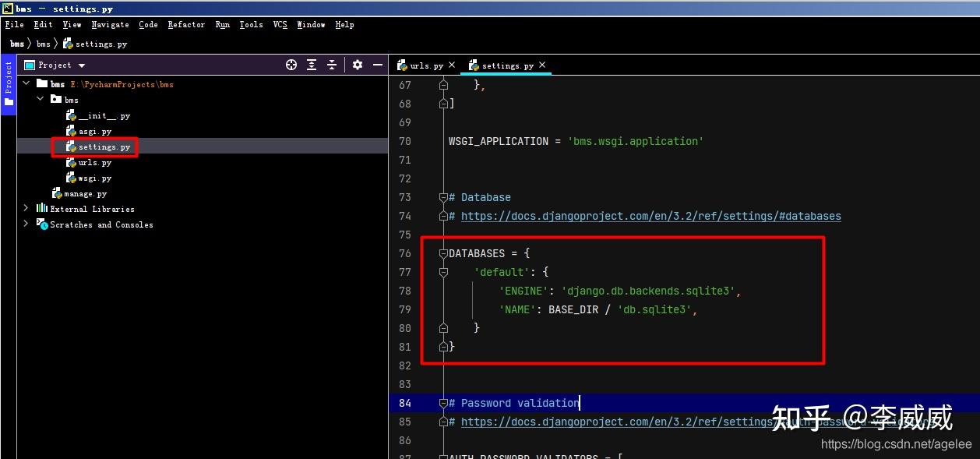Click the External Libraries label
This screenshot has width=980, height=459.
point(92,209)
